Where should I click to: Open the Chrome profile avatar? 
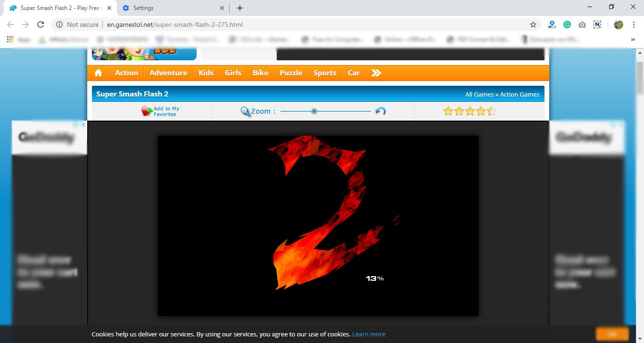click(619, 24)
